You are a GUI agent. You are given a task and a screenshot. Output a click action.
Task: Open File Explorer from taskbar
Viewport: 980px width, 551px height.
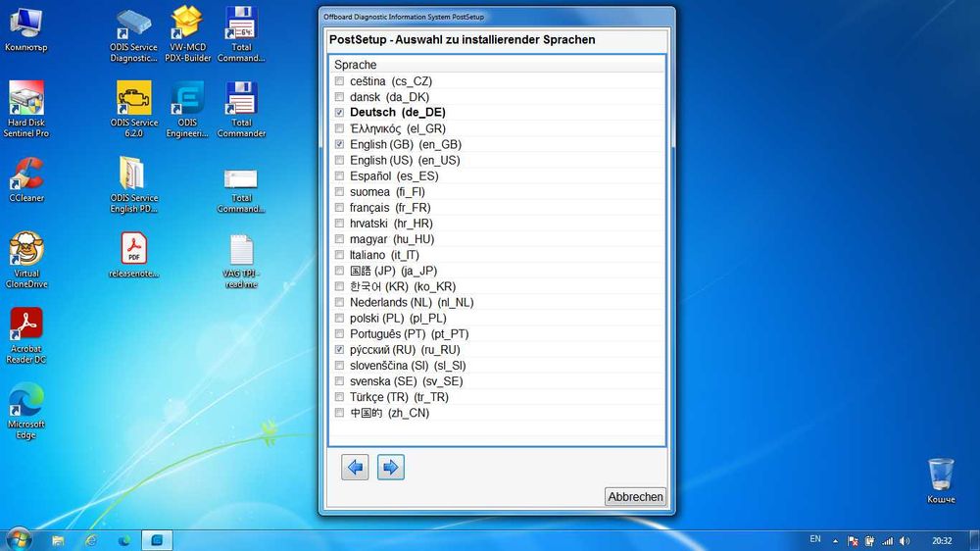[58, 540]
